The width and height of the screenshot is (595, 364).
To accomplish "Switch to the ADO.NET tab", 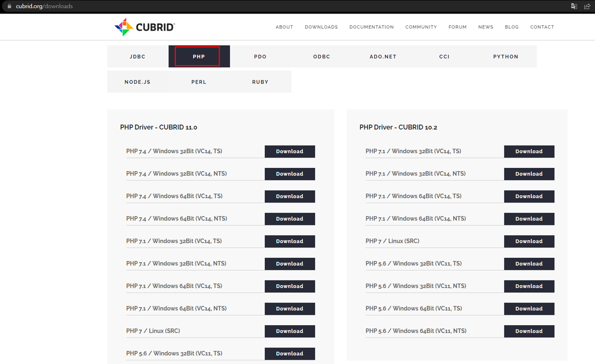I will click(x=383, y=56).
